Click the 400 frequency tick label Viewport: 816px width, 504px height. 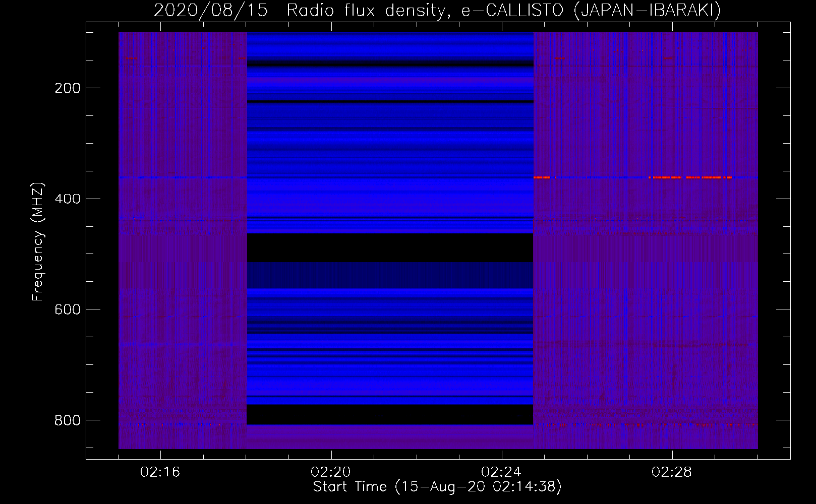point(68,199)
